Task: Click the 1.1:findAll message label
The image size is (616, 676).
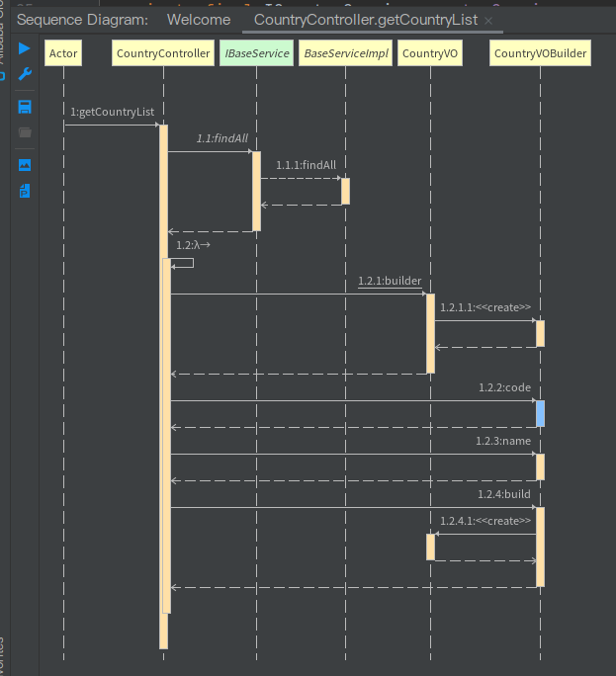Action: (222, 138)
